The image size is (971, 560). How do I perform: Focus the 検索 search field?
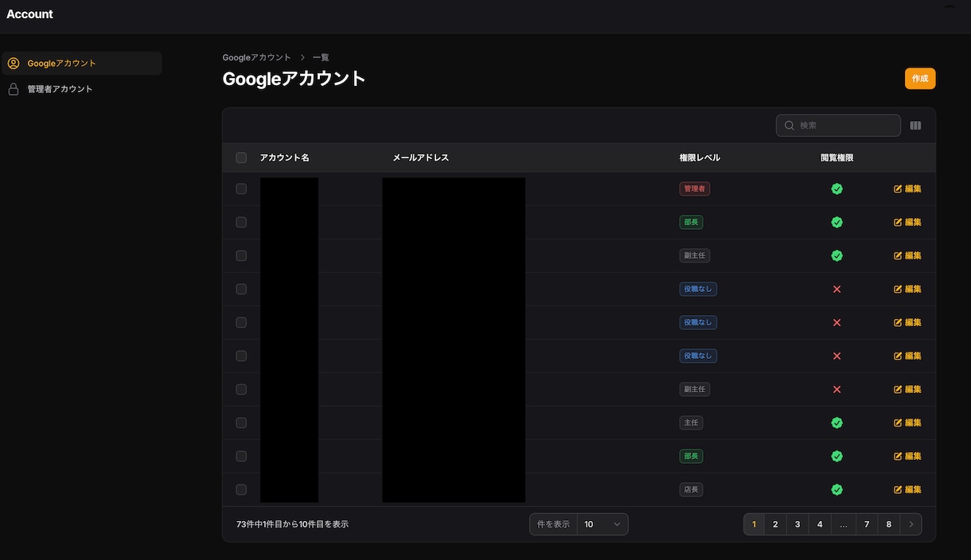(838, 126)
